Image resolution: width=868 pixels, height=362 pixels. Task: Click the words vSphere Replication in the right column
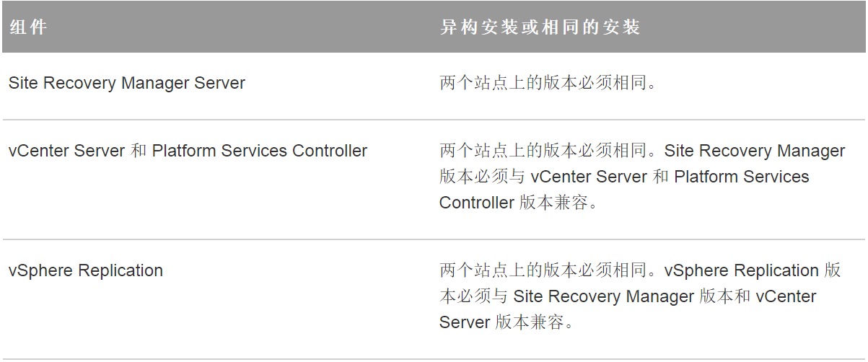[742, 271]
